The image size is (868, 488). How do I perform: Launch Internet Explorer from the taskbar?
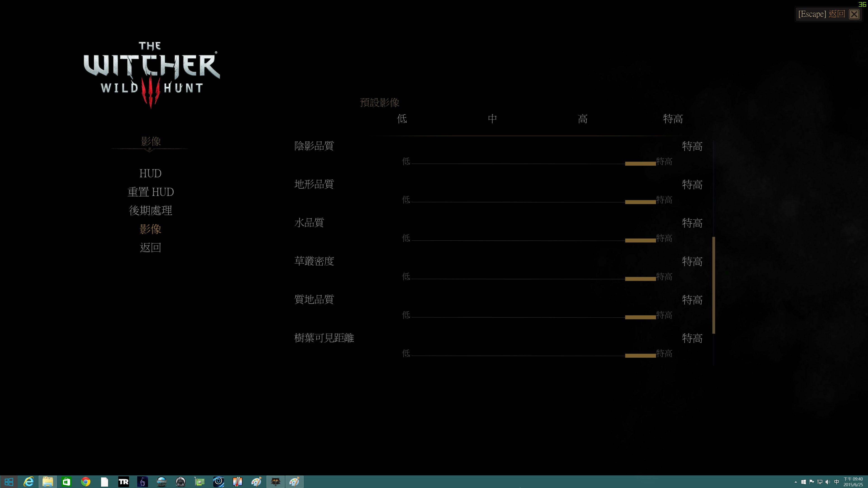click(29, 482)
